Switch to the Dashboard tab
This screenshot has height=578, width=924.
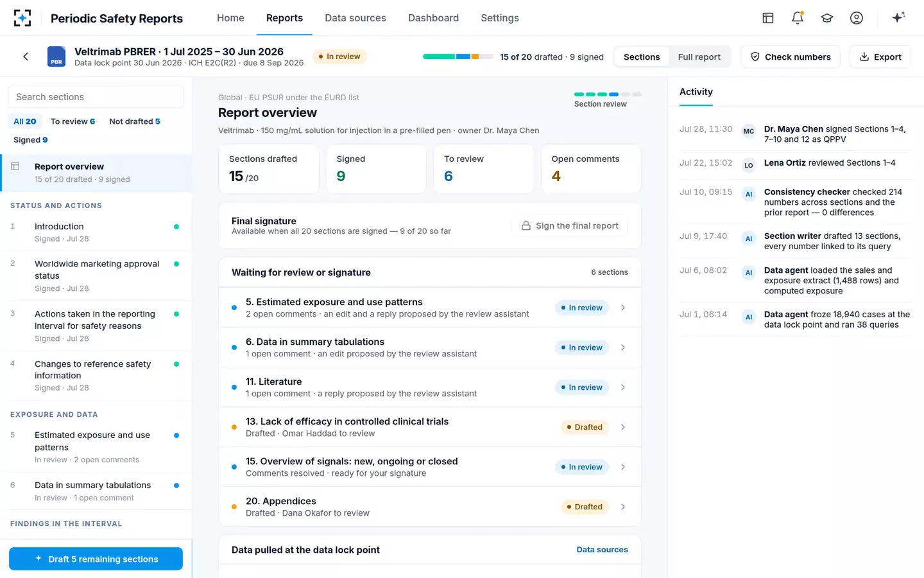pos(433,18)
